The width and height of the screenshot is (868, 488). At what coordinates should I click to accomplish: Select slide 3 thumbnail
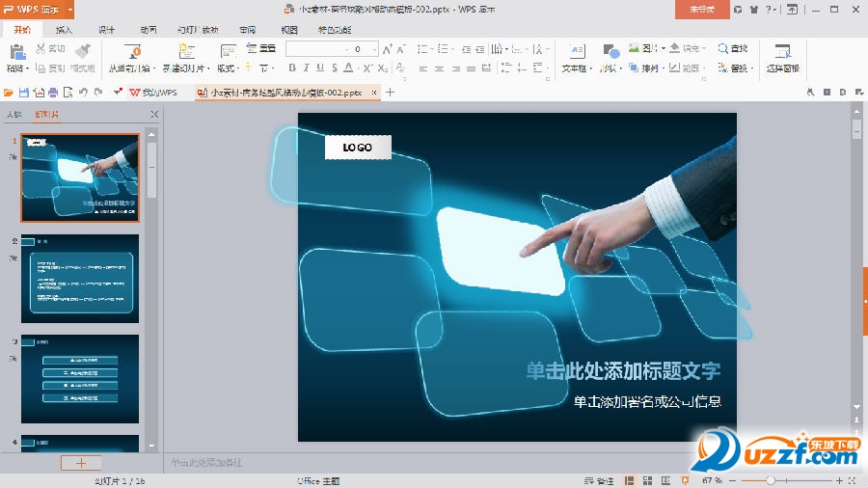tap(80, 379)
